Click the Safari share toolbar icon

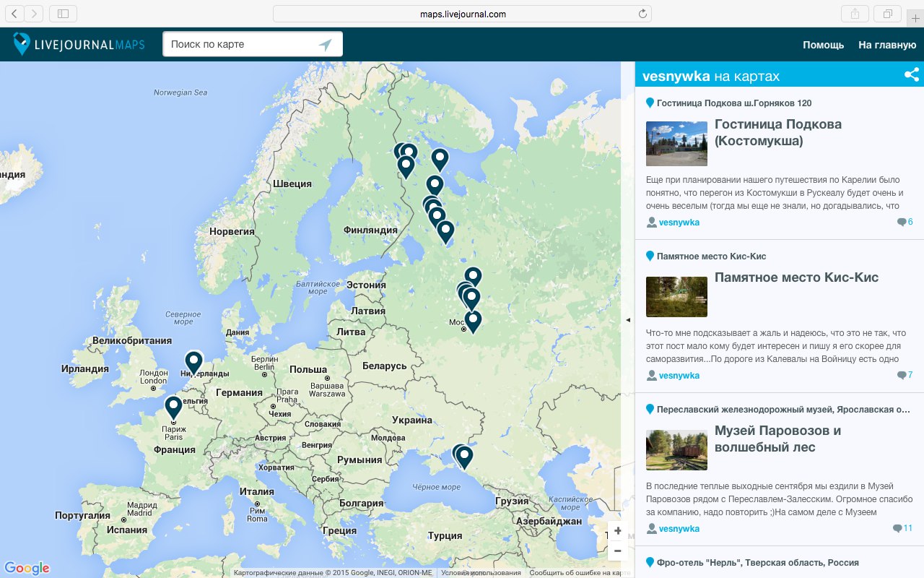click(x=855, y=14)
